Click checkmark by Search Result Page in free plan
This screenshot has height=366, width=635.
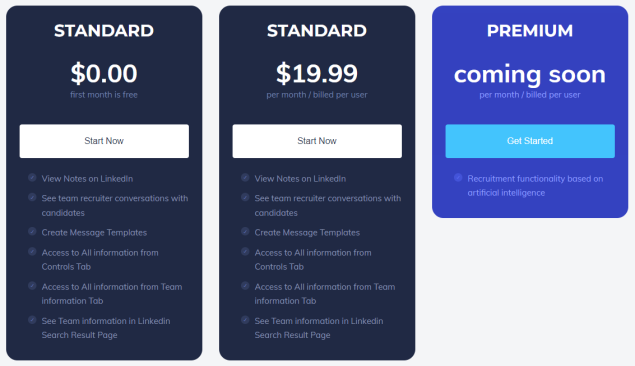[32, 320]
